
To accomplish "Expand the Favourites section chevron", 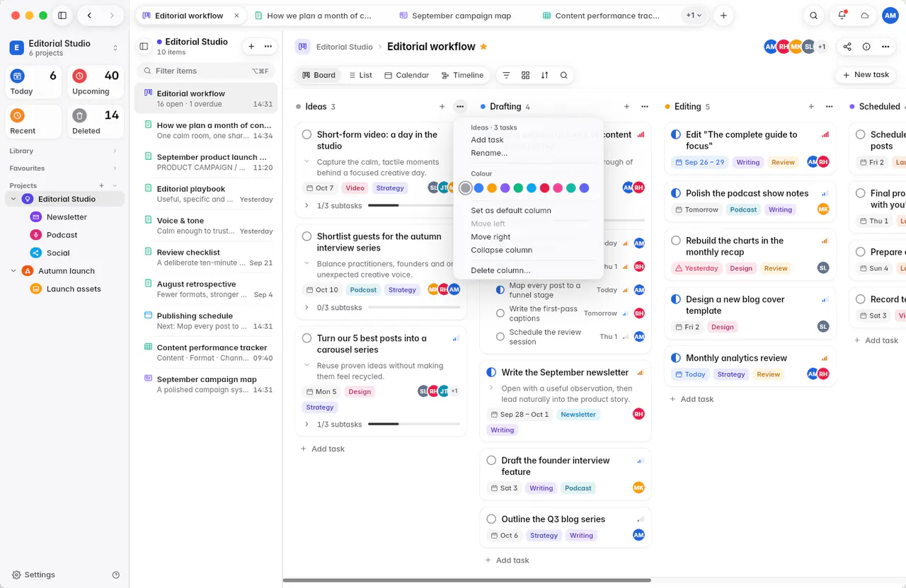I will point(115,168).
